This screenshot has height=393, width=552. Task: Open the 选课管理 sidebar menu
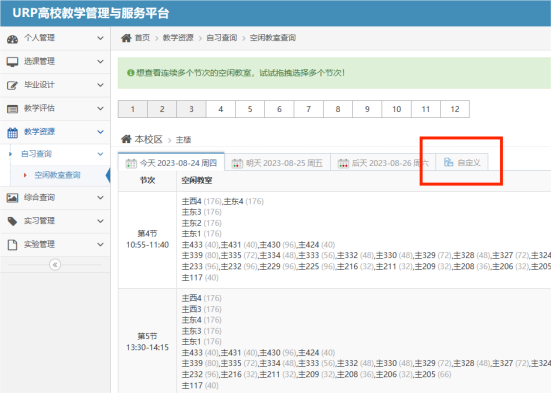coord(55,62)
